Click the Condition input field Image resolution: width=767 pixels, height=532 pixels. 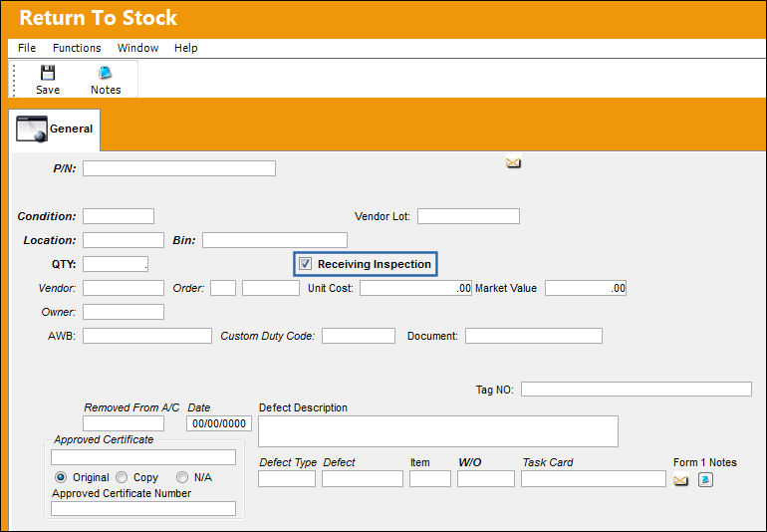(x=119, y=216)
